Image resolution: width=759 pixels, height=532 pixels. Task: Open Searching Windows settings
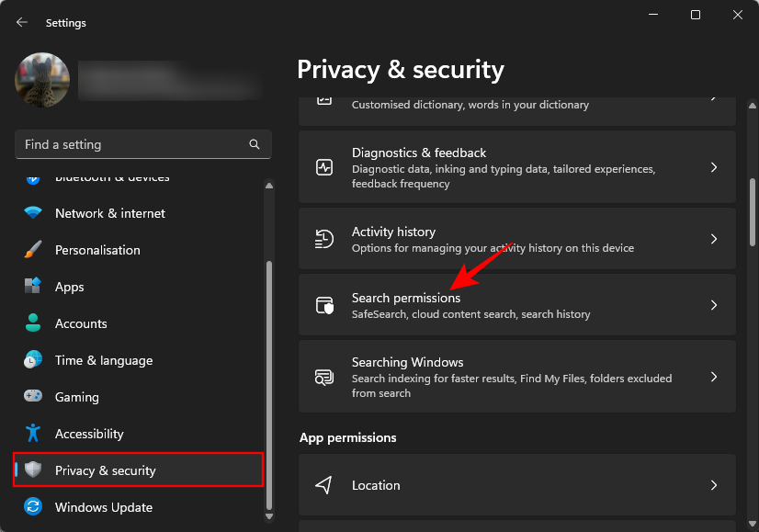coord(517,377)
